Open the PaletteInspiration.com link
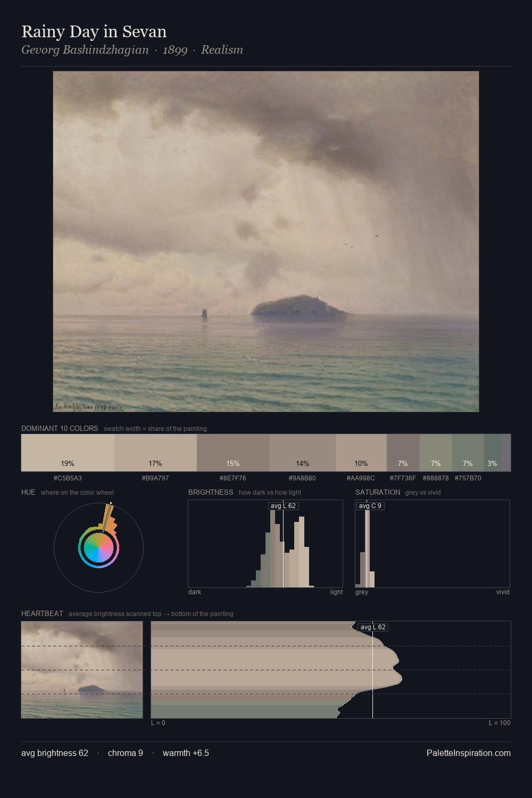The height and width of the screenshot is (798, 532). pos(469,753)
